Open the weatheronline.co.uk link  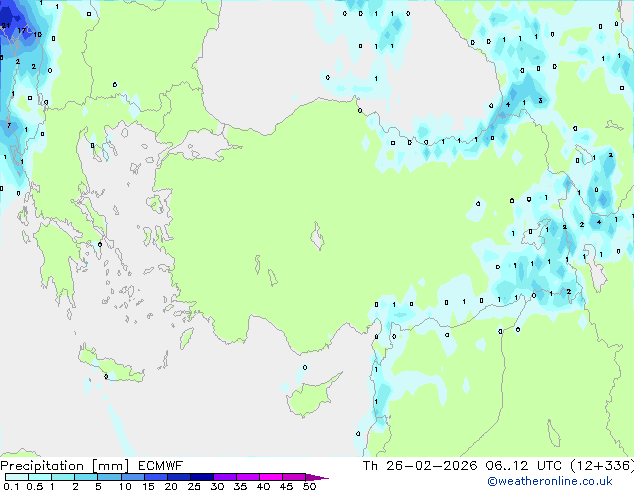point(550,481)
